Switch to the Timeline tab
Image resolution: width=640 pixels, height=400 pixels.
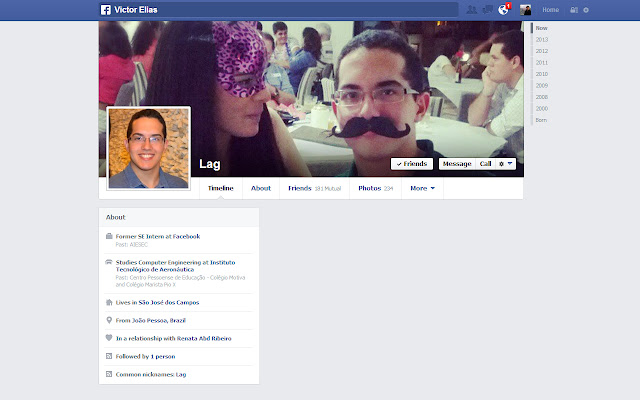click(220, 188)
